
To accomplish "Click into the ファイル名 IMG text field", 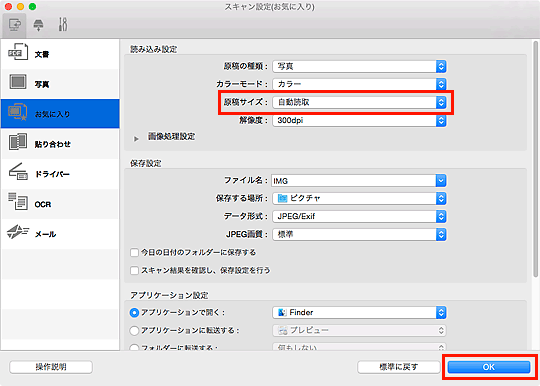I will [x=353, y=180].
